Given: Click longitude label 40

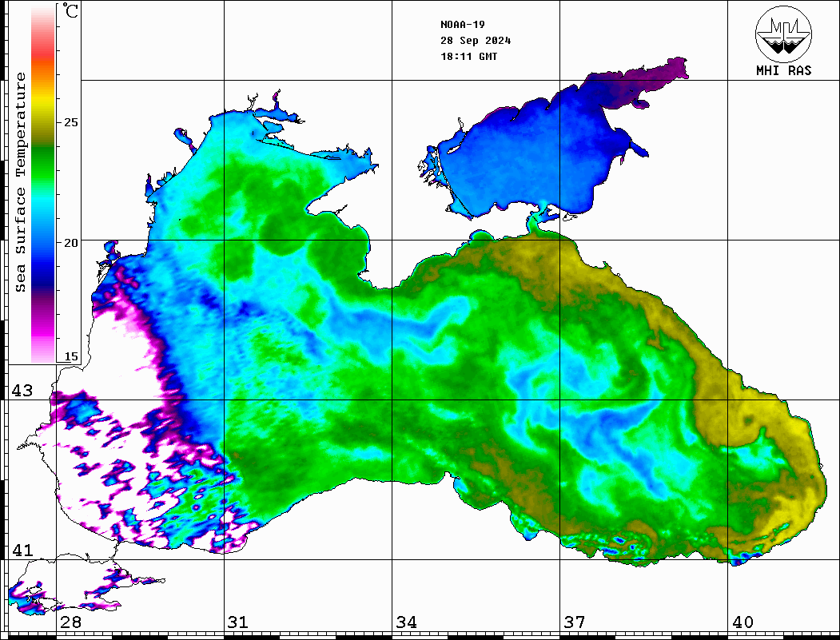Looking at the screenshot, I should pos(742,622).
